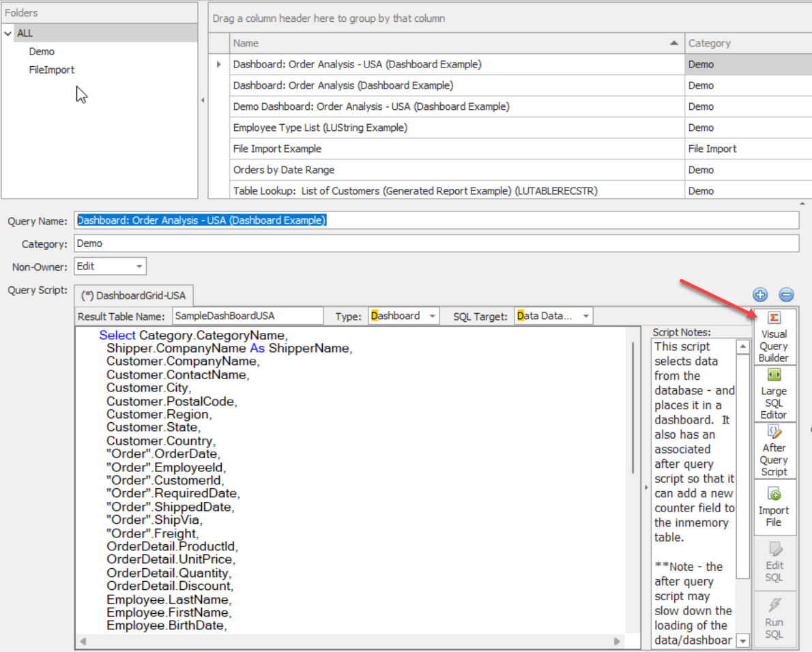
Task: Click inside the Query Name input field
Action: [273, 220]
